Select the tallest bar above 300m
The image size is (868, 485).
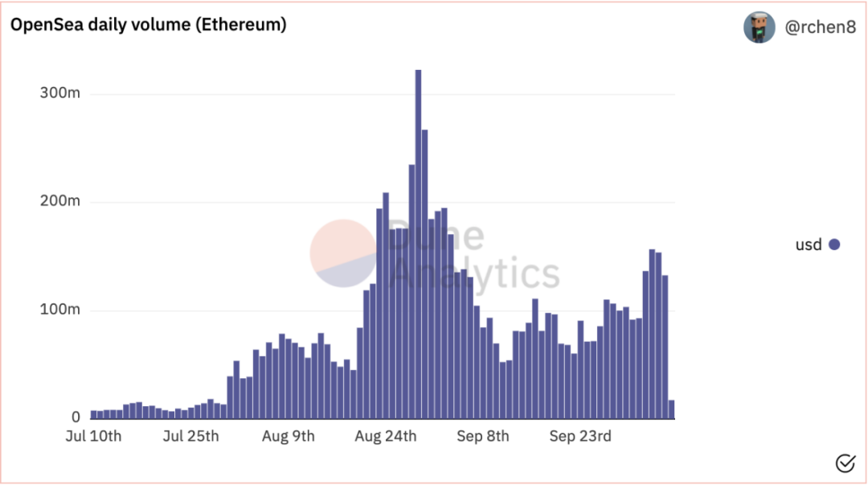click(x=418, y=244)
